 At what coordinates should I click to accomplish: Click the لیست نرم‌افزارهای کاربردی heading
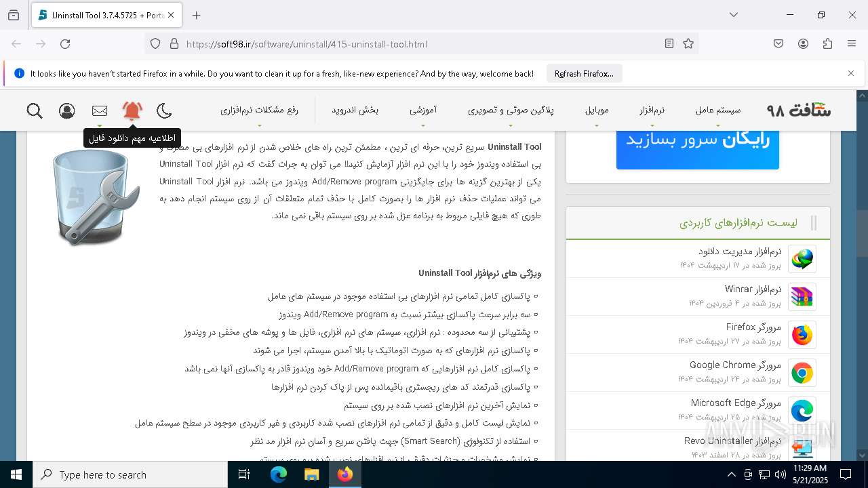coord(738,223)
